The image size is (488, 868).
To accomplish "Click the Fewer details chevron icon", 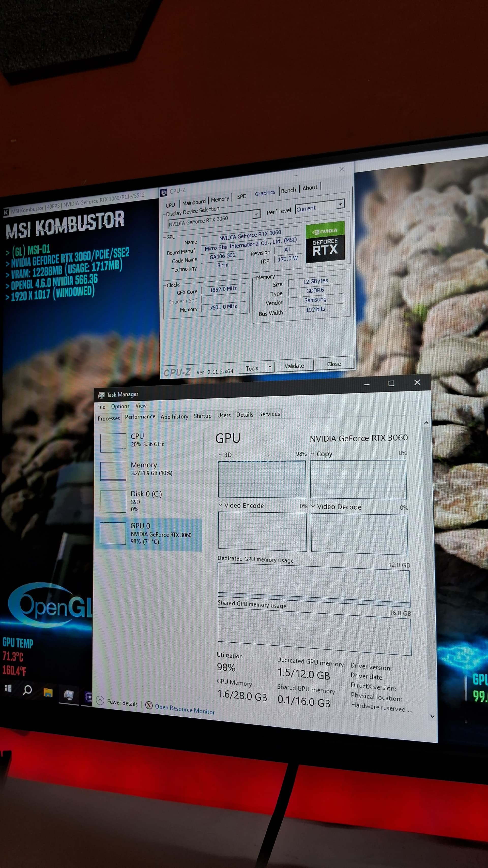I will 100,700.
